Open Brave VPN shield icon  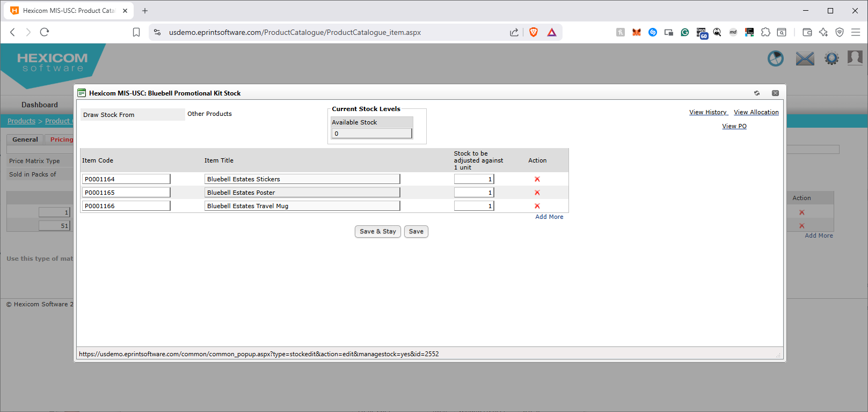click(x=840, y=32)
